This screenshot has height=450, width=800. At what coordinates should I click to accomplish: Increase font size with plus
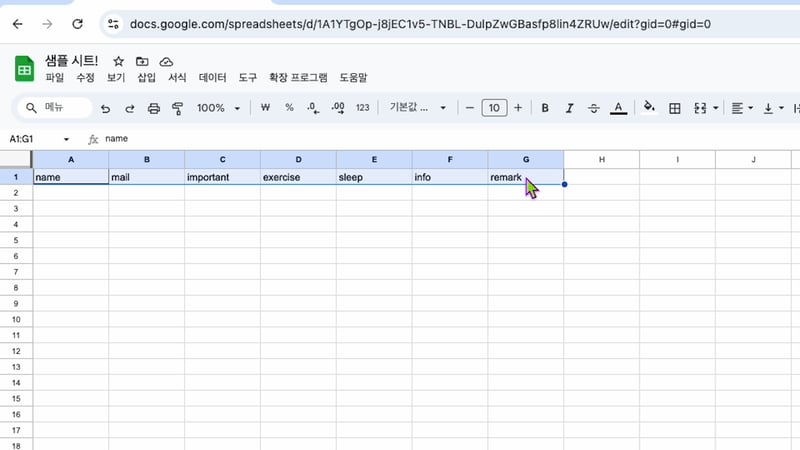coord(518,108)
